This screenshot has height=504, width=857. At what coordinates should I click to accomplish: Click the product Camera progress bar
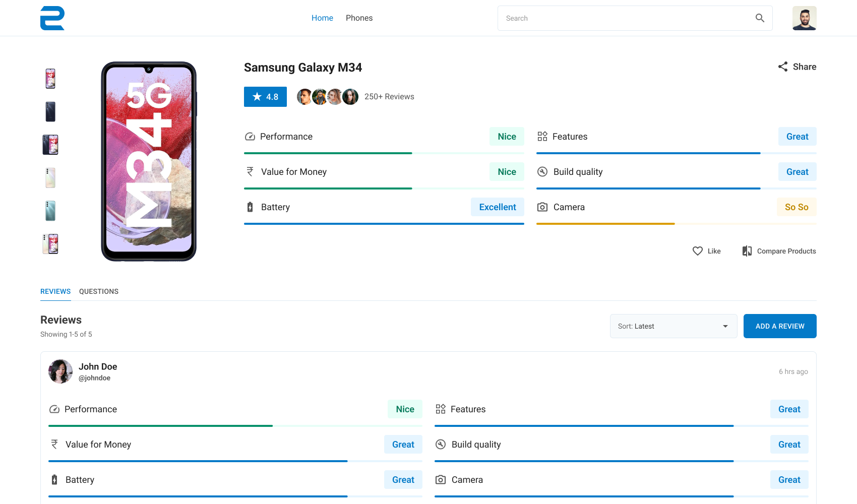677,224
